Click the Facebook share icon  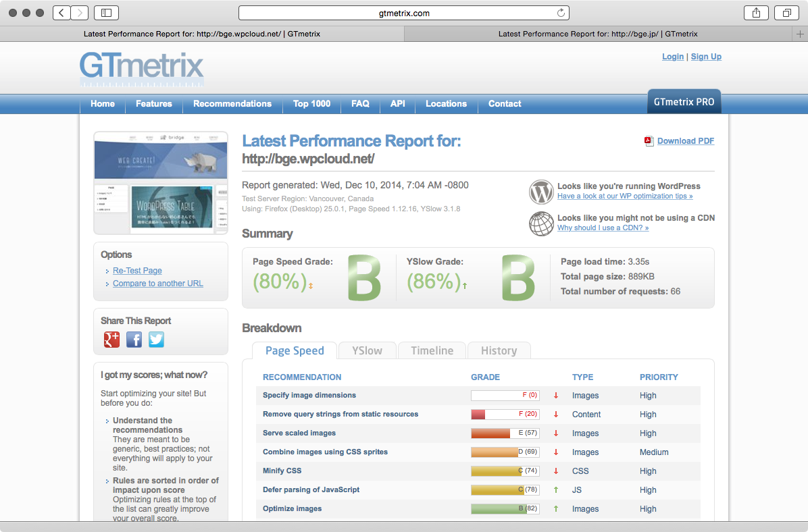134,340
